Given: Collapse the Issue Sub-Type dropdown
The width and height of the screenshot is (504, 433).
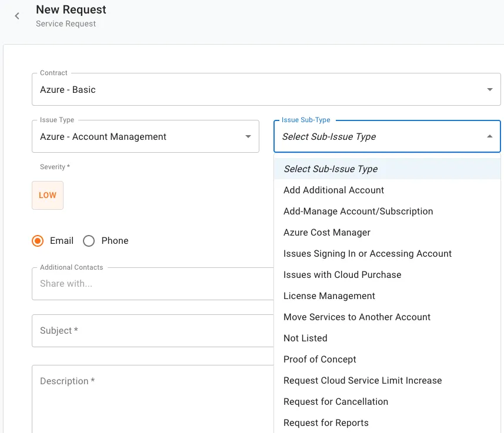Looking at the screenshot, I should click(x=387, y=136).
